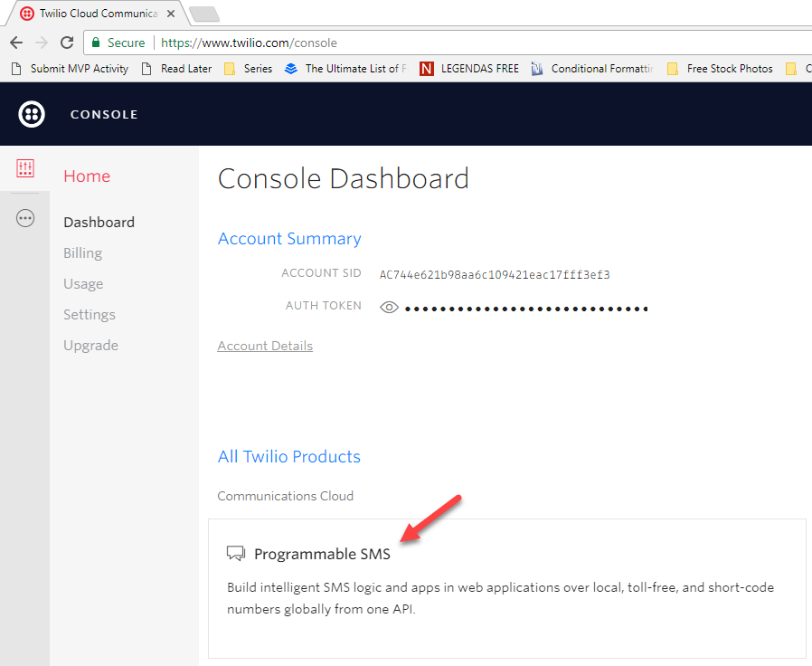
Task: Open Programmable SMS product
Action: pyautogui.click(x=322, y=554)
